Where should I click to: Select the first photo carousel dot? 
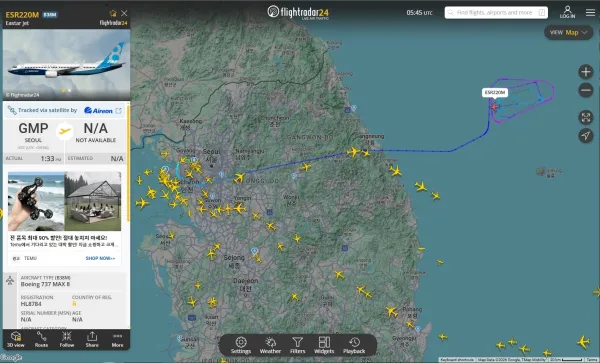[63, 91]
